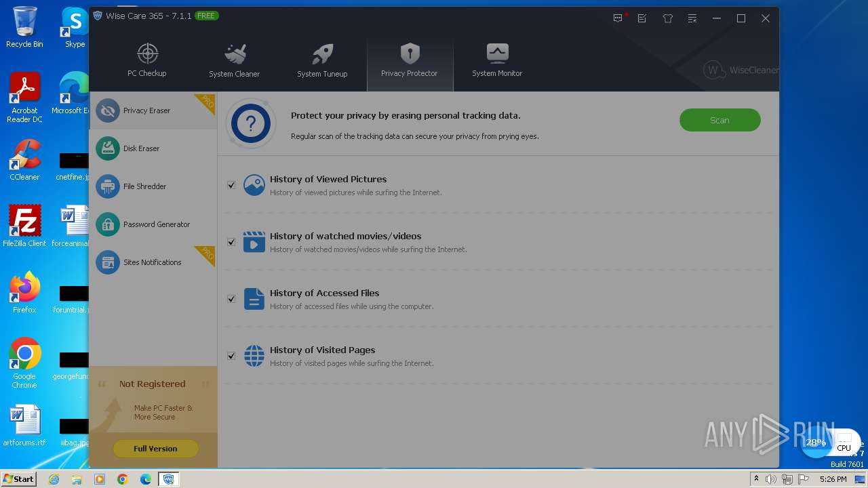Uncheck History of watched movies/videos
Viewport: 868px width, 488px height.
[231, 242]
